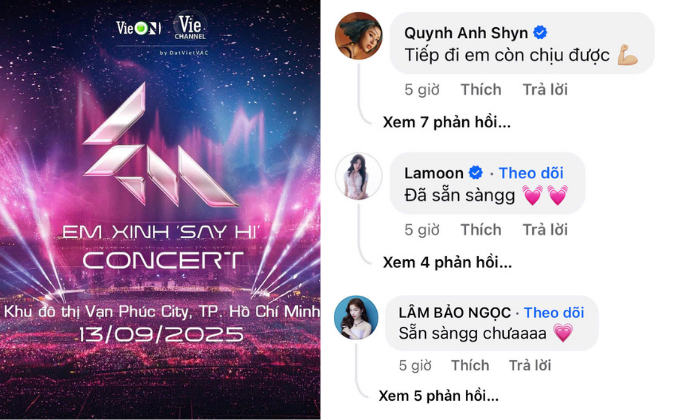Like Quynh Anh Shyn's comment with Thích
The height and width of the screenshot is (420, 700).
481,89
